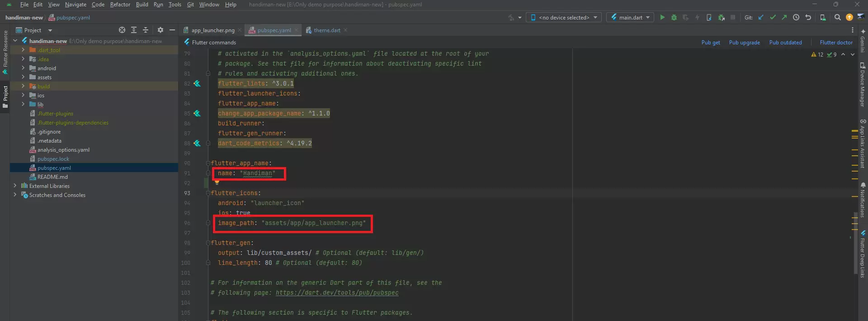Click Flutter doctor link
Screen dimensions: 868x321
pyautogui.click(x=836, y=43)
